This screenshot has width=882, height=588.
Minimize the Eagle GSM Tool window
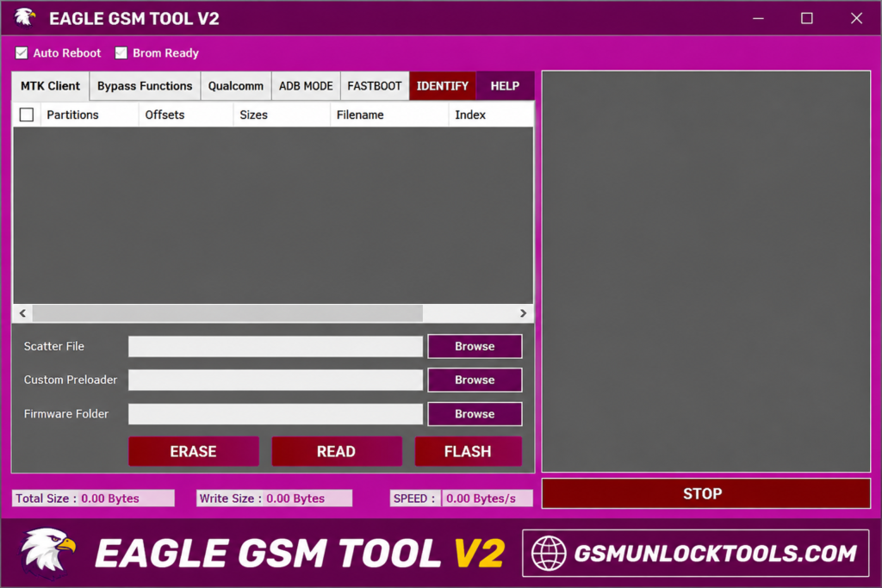(x=758, y=19)
